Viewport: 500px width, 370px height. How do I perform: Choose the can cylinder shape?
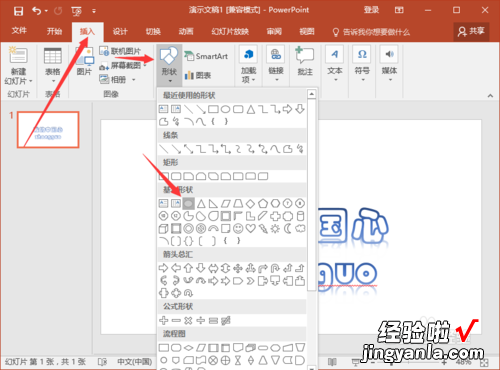pos(300,216)
